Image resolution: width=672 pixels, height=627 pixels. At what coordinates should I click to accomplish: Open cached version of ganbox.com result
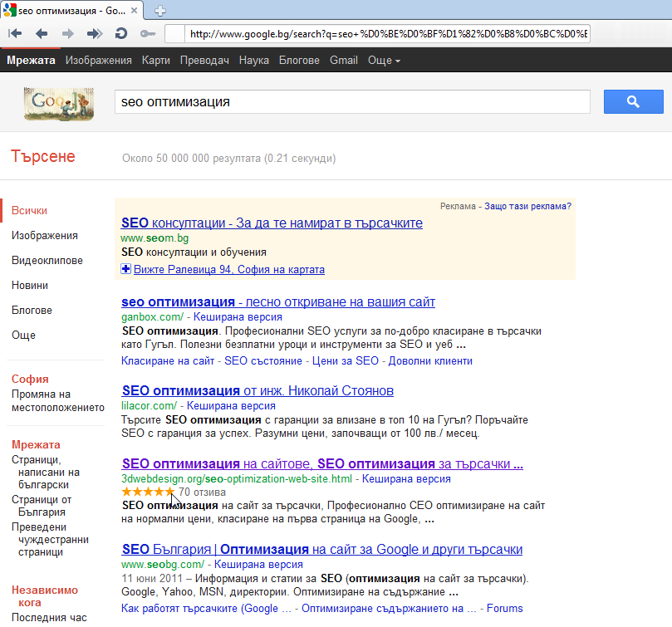[238, 316]
